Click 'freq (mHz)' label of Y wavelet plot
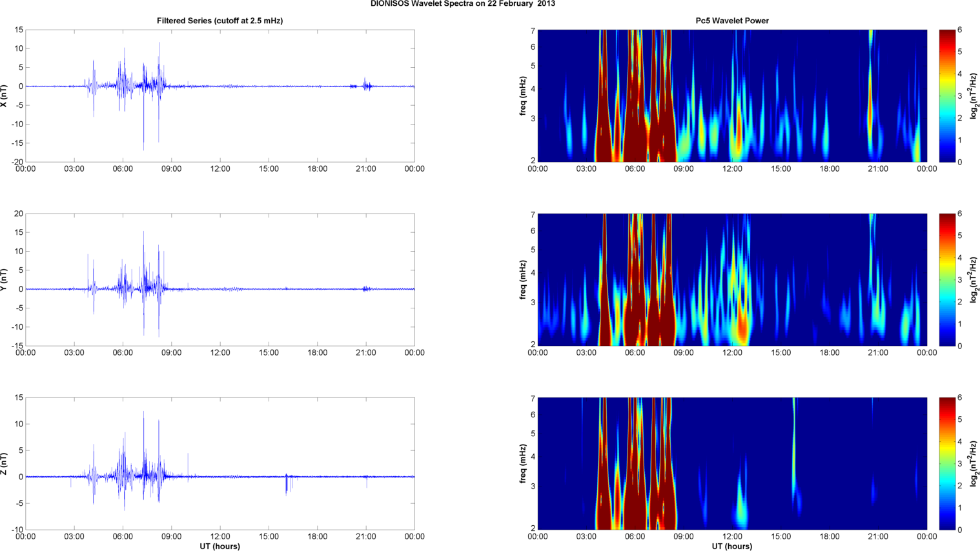This screenshot has height=551, width=980. [522, 279]
